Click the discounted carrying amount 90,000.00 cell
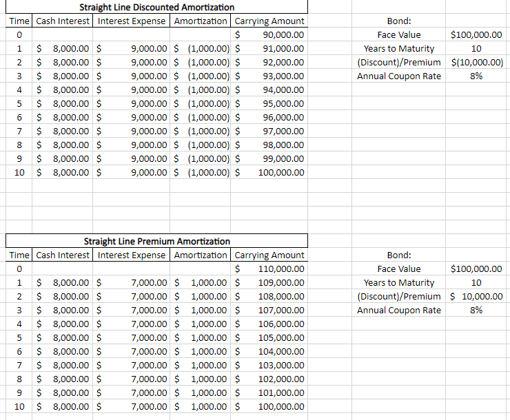 pyautogui.click(x=269, y=34)
